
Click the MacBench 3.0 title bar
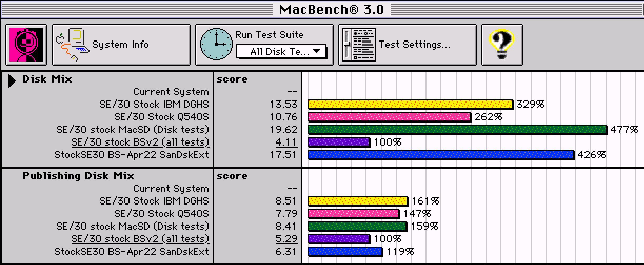pyautogui.click(x=322, y=9)
